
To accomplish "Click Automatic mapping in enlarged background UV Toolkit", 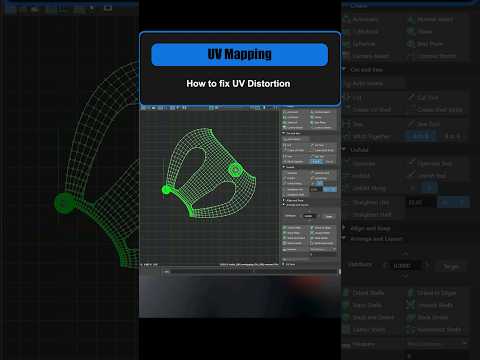I will pyautogui.click(x=365, y=20).
